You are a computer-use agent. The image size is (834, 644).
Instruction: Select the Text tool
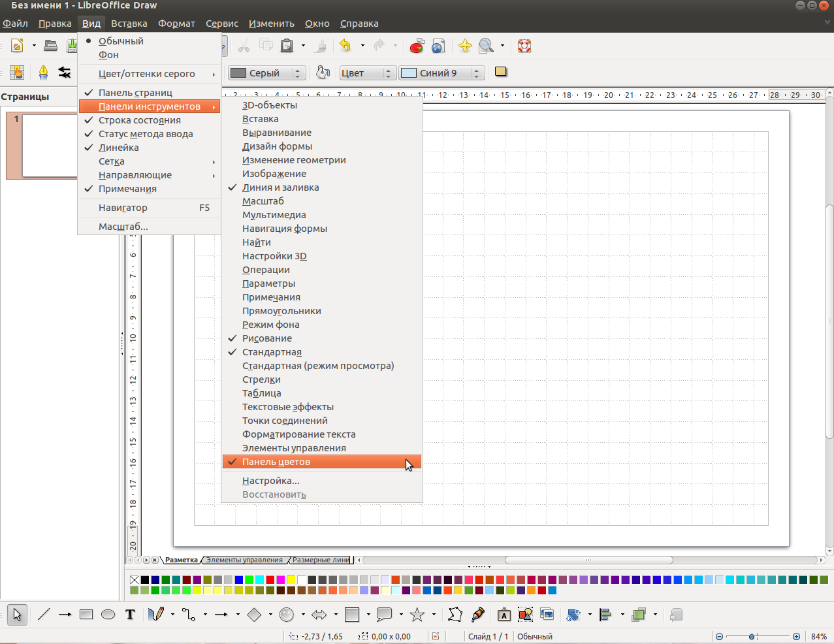[130, 615]
